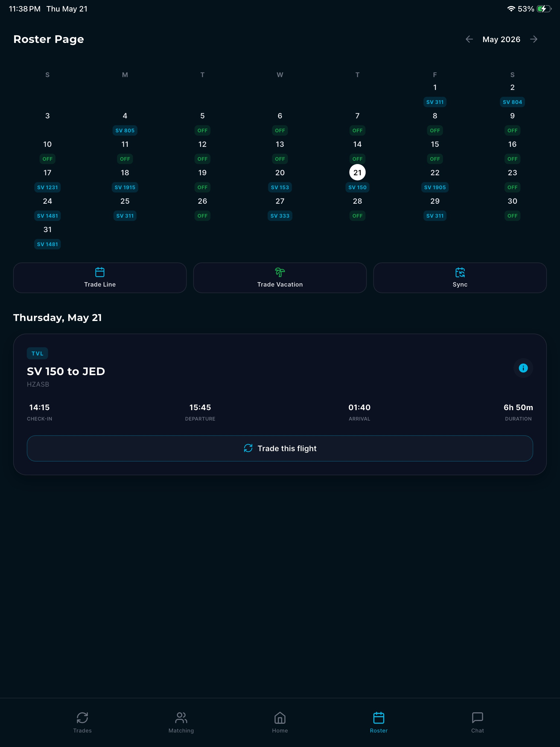Tap SV 333 flight badge

point(280,215)
